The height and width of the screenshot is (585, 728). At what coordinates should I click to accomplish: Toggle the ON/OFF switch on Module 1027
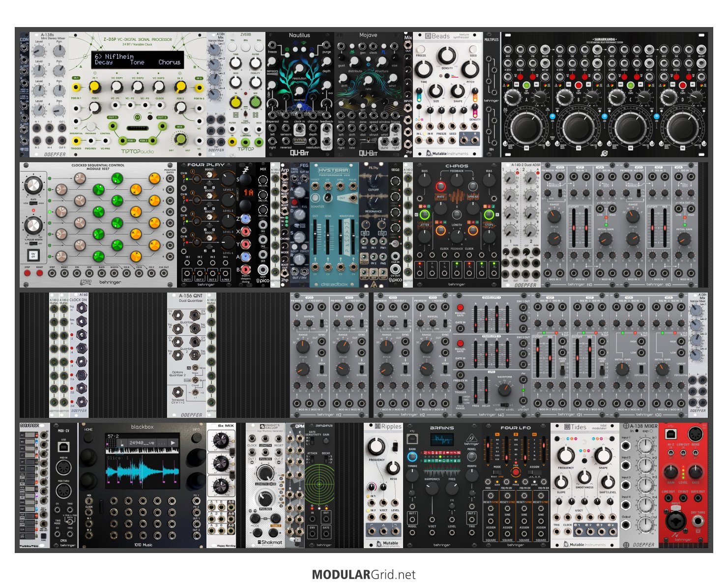point(34,256)
